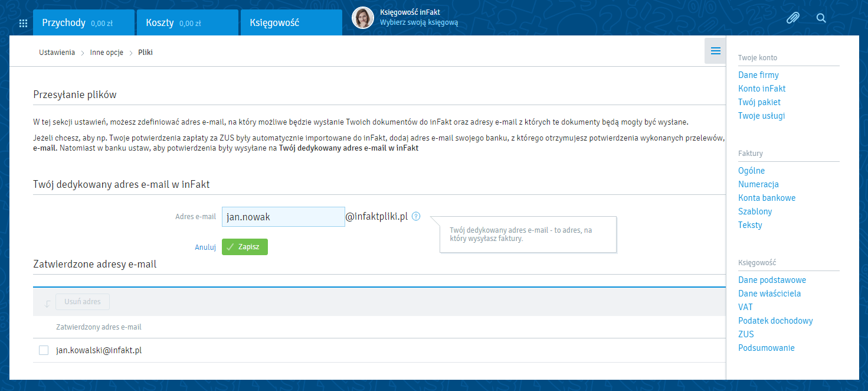The width and height of the screenshot is (868, 391).
Task: Open the Przychody tab
Action: point(84,23)
